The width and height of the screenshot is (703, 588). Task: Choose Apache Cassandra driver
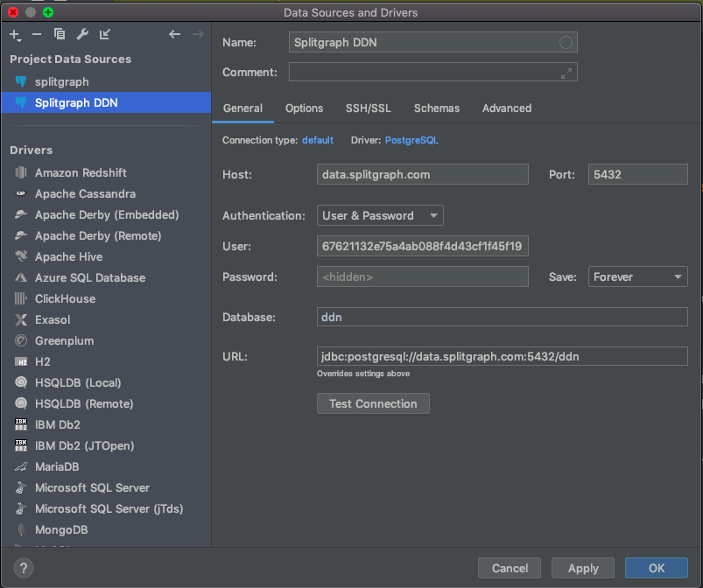coord(106,193)
